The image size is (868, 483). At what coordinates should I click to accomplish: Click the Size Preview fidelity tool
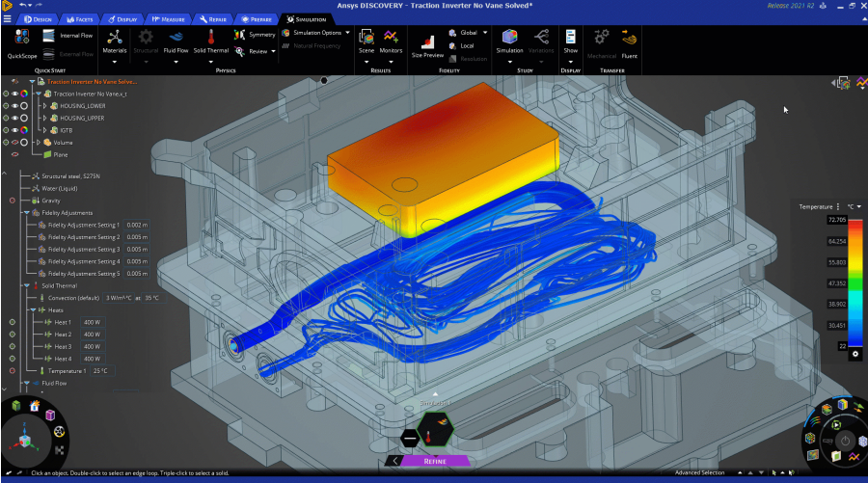427,46
